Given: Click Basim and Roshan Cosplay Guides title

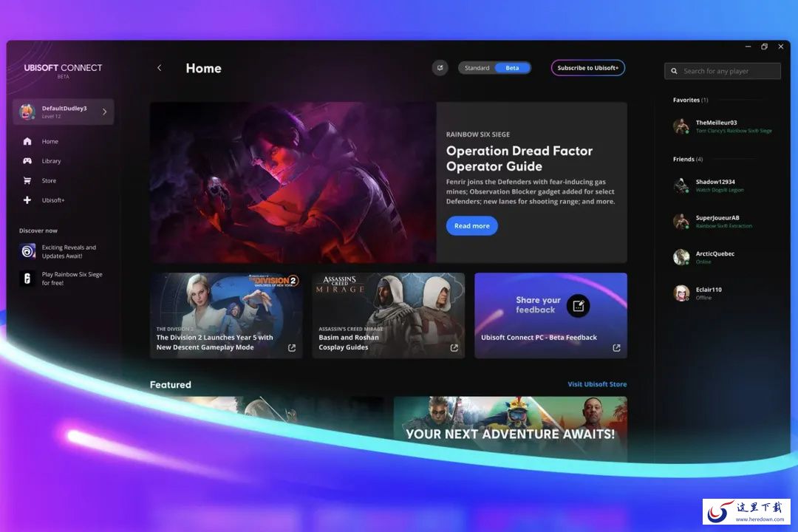Looking at the screenshot, I should pos(349,342).
